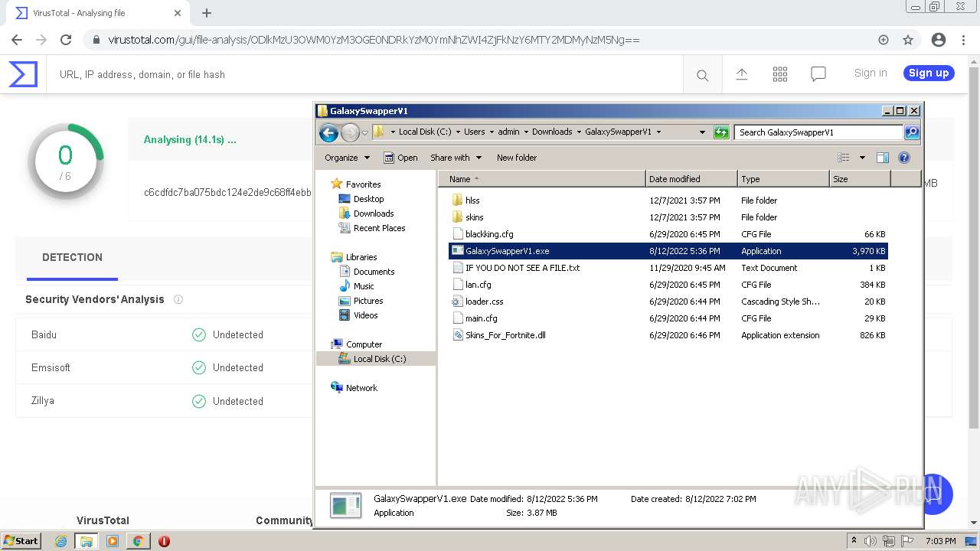The image size is (980, 551).
Task: Expand the recent pages dropdown arrow
Action: pos(365,132)
